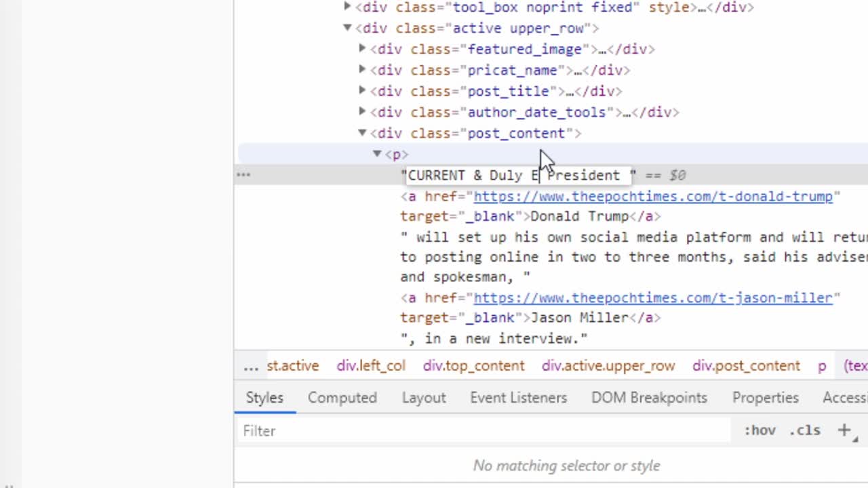Screen dimensions: 868x488
Task: Select st.active in the breadcrumb
Action: [x=293, y=366]
